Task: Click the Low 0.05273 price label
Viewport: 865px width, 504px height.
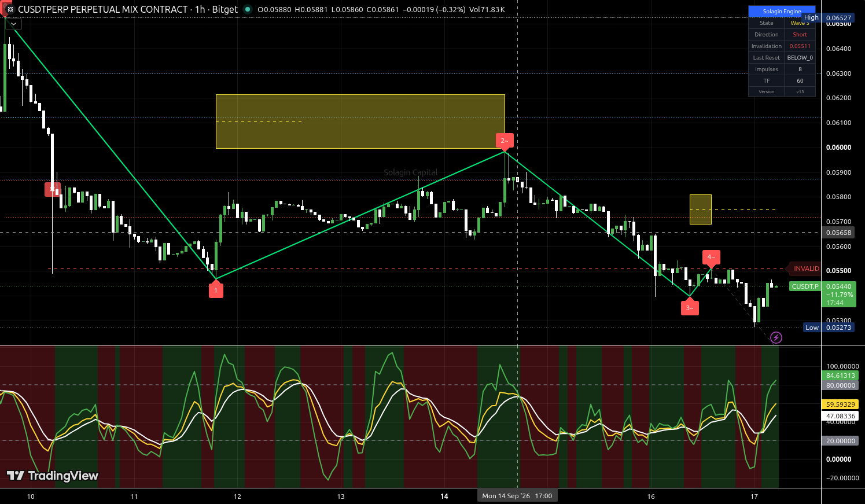Action: click(x=829, y=328)
